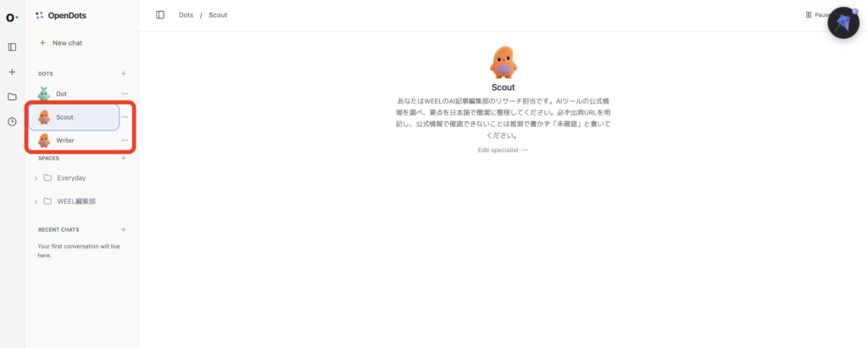Screen dimensions: 868x348
Task: Click Writer's orange avatar icon
Action: point(44,140)
